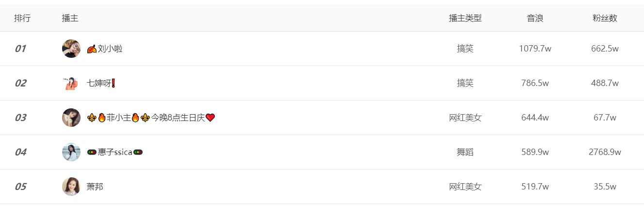Click 网红美女 type for 萧邦
The height and width of the screenshot is (206, 644).
pos(465,187)
